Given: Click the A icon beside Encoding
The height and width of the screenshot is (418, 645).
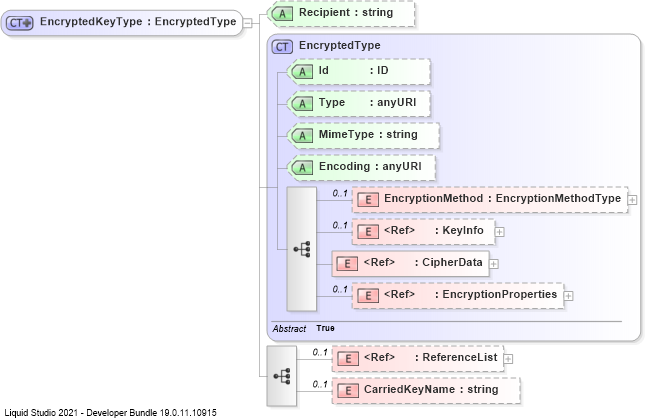Looking at the screenshot, I should pos(302,167).
